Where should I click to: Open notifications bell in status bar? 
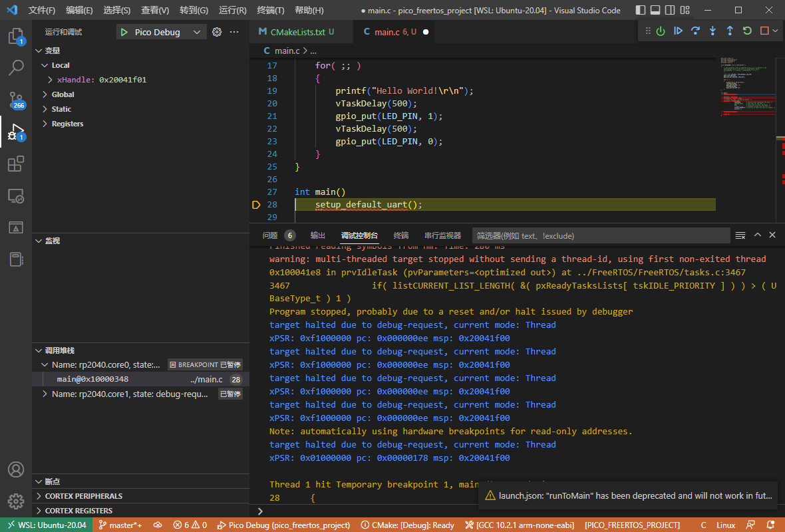tap(771, 525)
